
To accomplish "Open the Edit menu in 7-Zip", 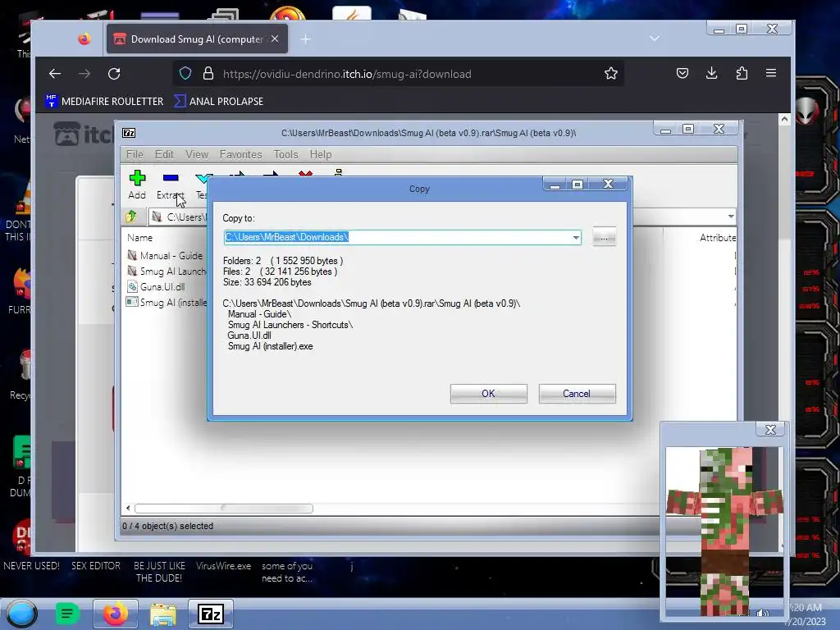I will (x=164, y=154).
